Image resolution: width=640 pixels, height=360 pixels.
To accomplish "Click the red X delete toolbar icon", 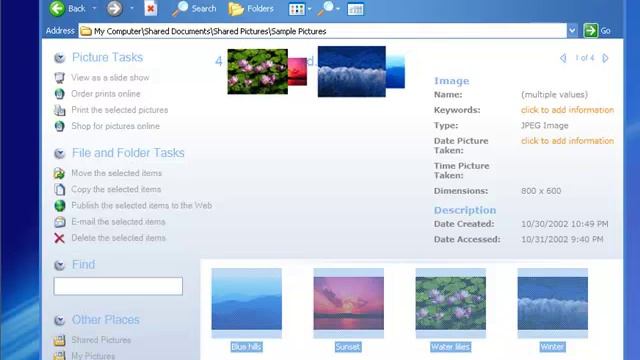I will [151, 9].
